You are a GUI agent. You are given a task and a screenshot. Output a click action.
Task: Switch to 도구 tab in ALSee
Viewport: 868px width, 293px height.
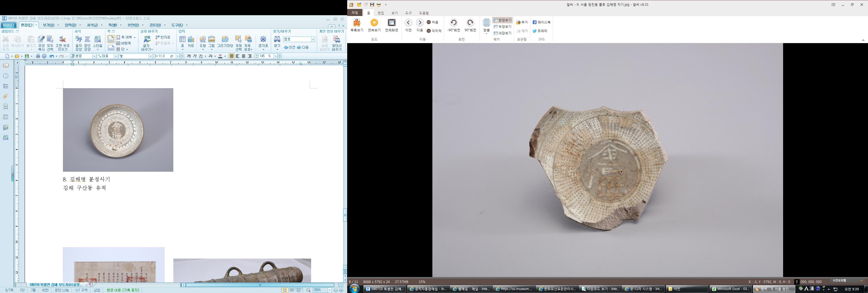click(x=409, y=13)
